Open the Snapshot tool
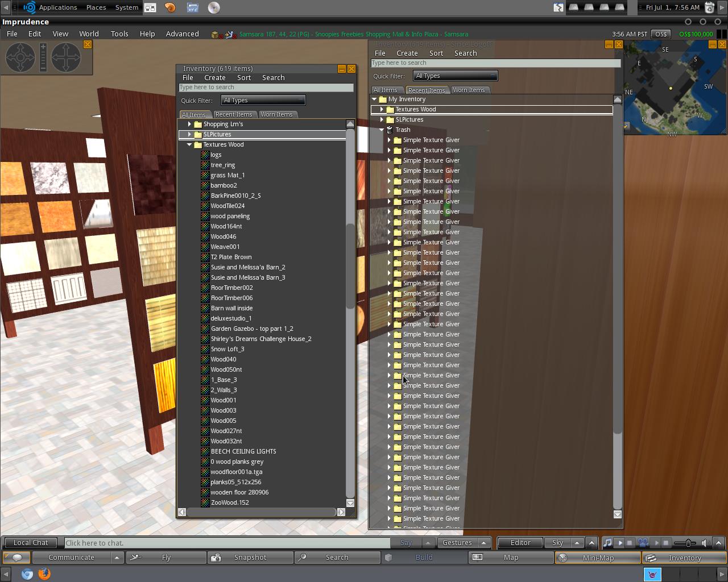The width and height of the screenshot is (728, 582). point(250,558)
